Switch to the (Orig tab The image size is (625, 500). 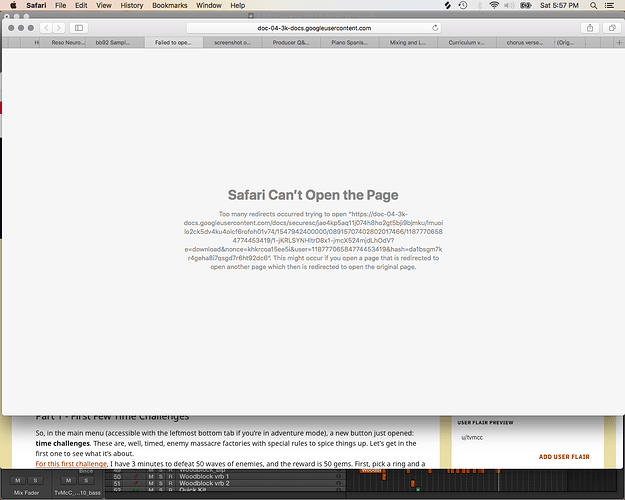pos(570,42)
